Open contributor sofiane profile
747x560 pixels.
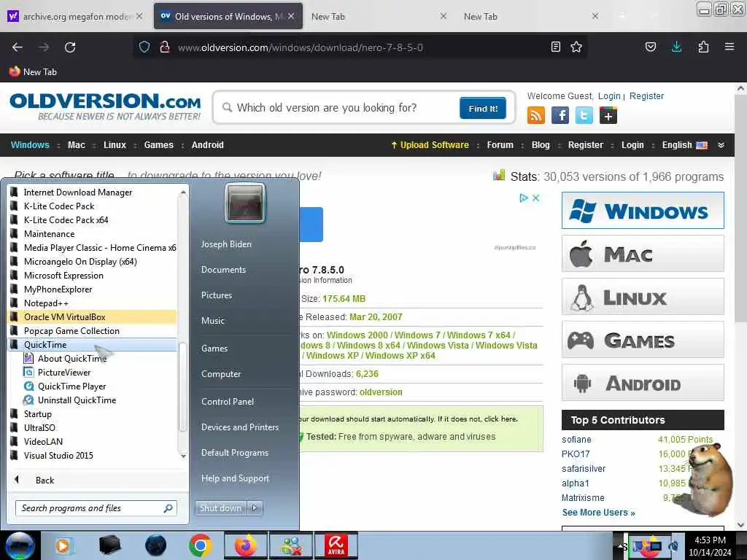[x=576, y=440]
